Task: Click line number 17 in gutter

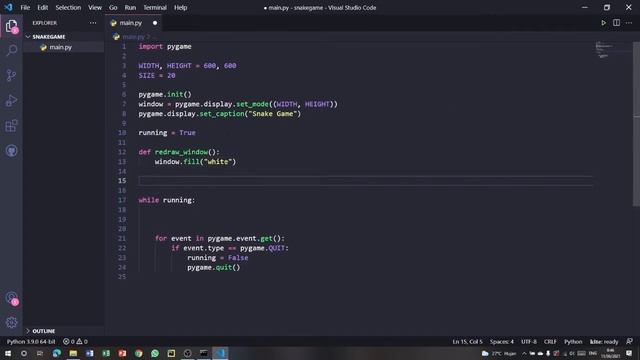Action: [x=122, y=200]
